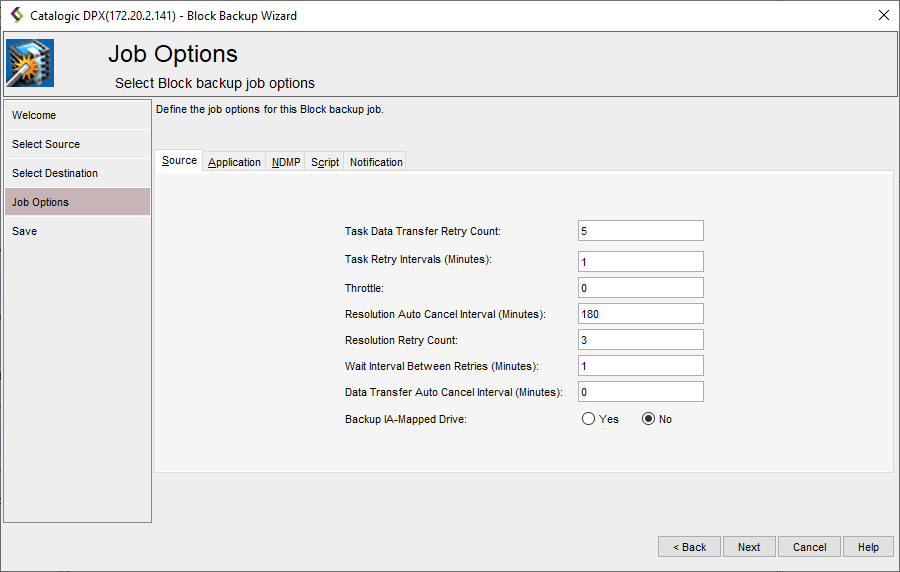This screenshot has width=900, height=572.
Task: Open the Select Destination step
Action: click(x=77, y=173)
